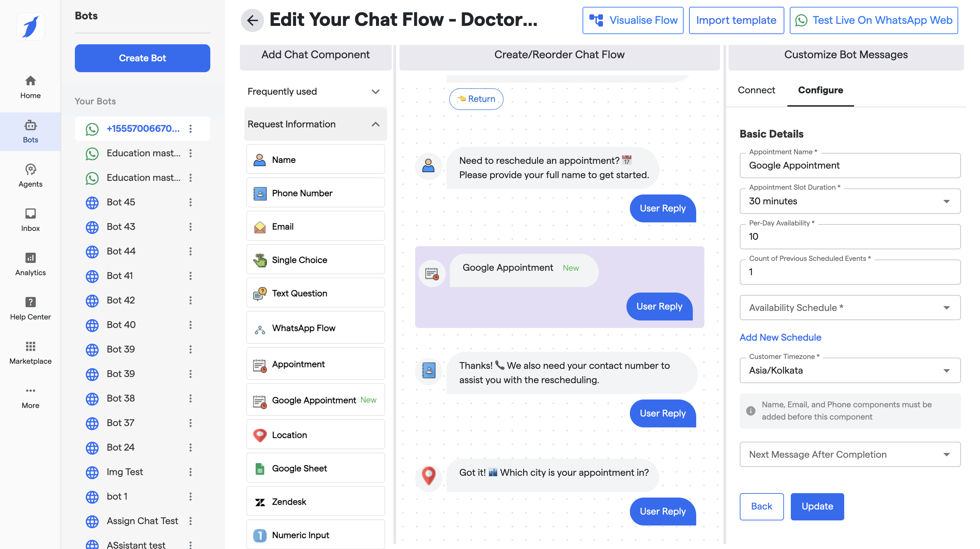Open Analytics from the left sidebar
980x549 pixels.
30,264
